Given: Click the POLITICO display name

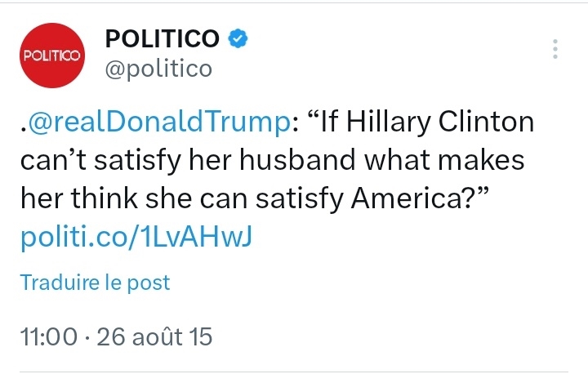Looking at the screenshot, I should pos(163,38).
